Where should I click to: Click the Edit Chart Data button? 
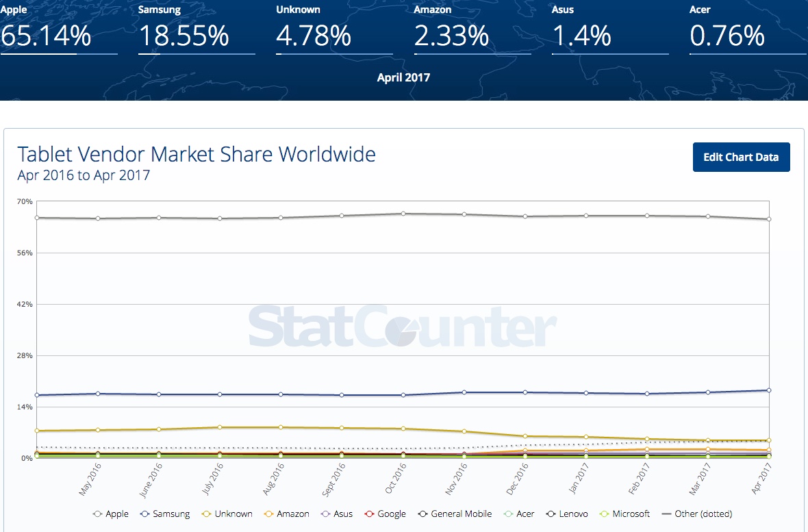coord(741,157)
